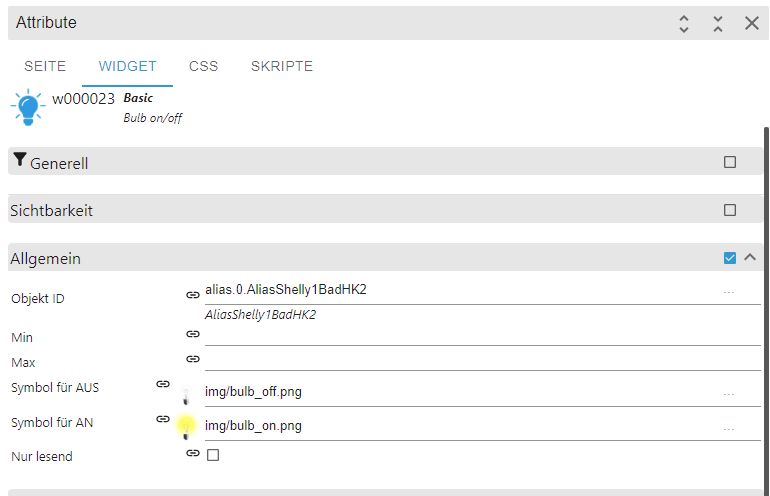
Task: Switch to the CSS tab
Action: point(204,67)
